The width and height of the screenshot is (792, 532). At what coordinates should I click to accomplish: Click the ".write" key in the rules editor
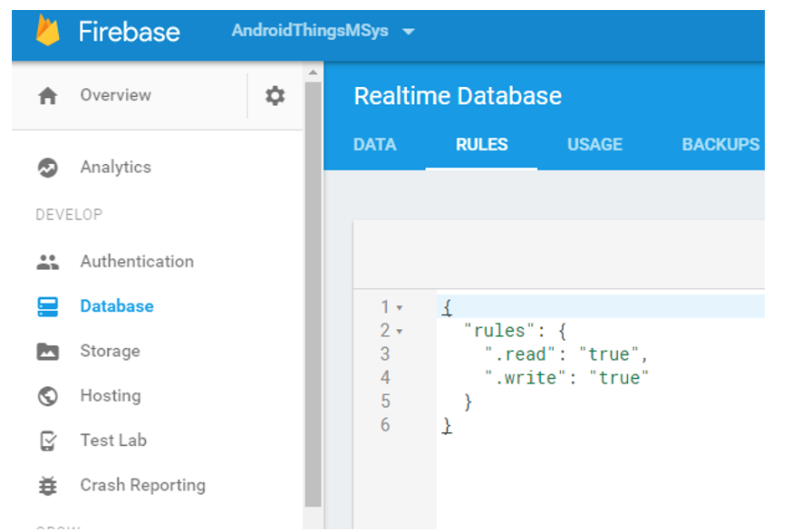click(526, 379)
